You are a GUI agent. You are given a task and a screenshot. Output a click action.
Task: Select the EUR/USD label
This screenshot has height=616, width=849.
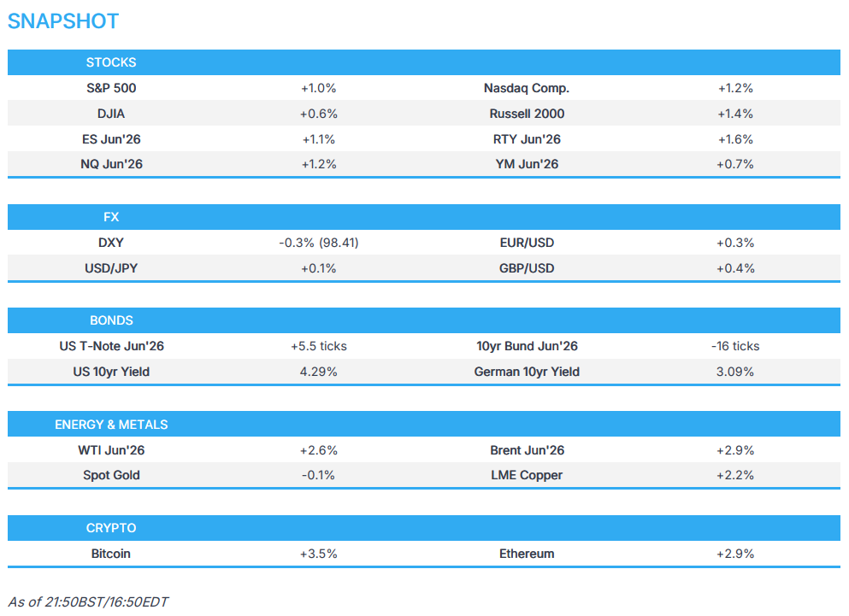click(527, 243)
